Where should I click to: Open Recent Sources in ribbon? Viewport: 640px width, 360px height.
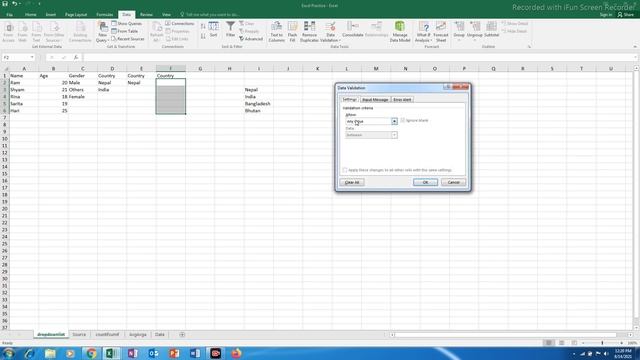pos(128,39)
